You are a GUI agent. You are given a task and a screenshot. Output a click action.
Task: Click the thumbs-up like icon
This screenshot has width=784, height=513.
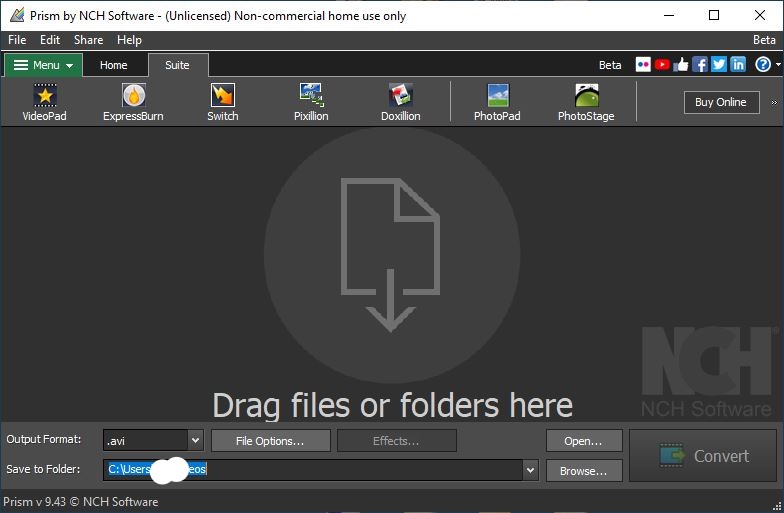(681, 64)
